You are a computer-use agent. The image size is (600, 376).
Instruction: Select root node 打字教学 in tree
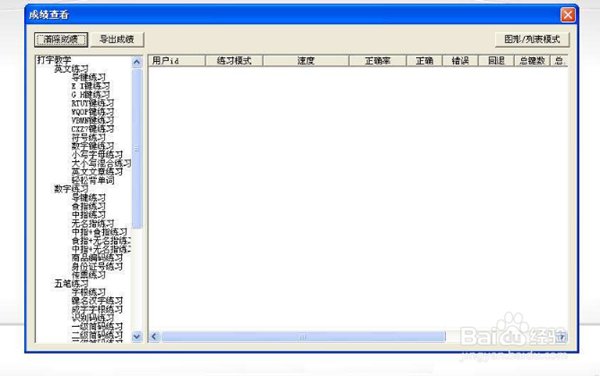tap(54, 60)
